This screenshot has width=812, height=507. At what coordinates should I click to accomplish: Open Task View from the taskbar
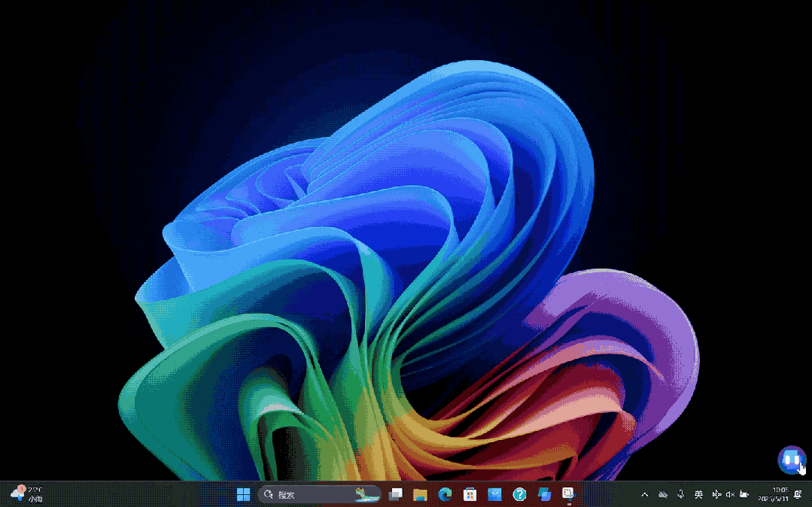(396, 494)
